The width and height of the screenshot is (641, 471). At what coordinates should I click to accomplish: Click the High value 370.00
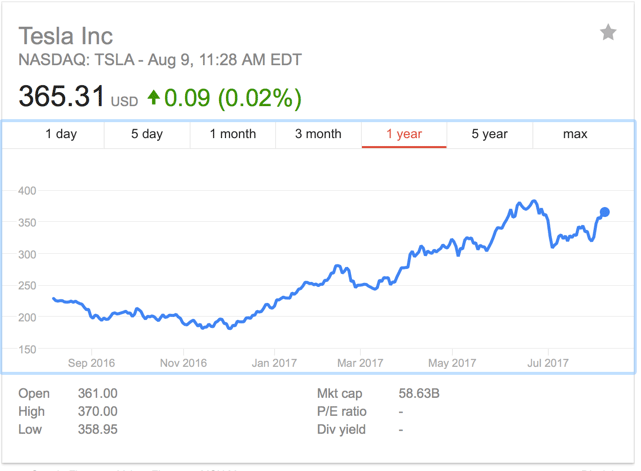click(97, 411)
